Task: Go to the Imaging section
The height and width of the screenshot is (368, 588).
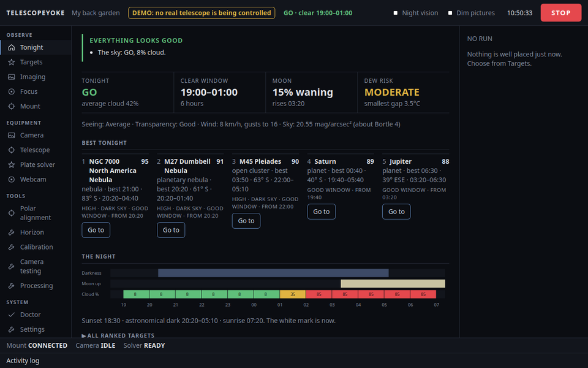Action: (x=36, y=77)
